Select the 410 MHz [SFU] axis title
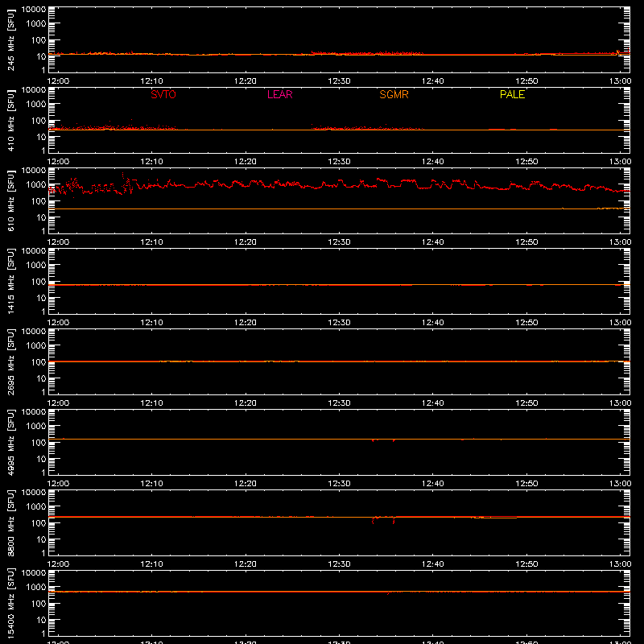The width and height of the screenshot is (644, 644). pos(10,120)
